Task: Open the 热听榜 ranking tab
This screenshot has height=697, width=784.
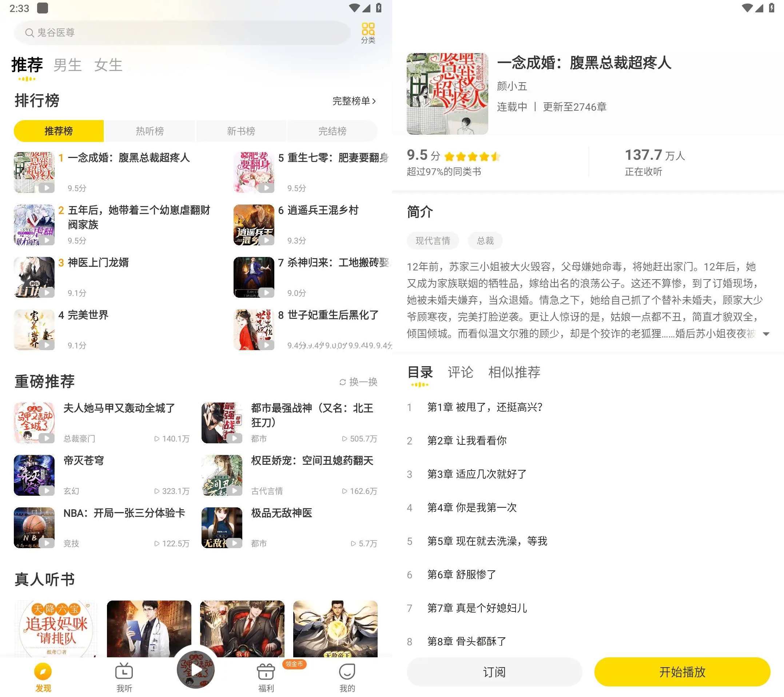Action: pyautogui.click(x=150, y=131)
